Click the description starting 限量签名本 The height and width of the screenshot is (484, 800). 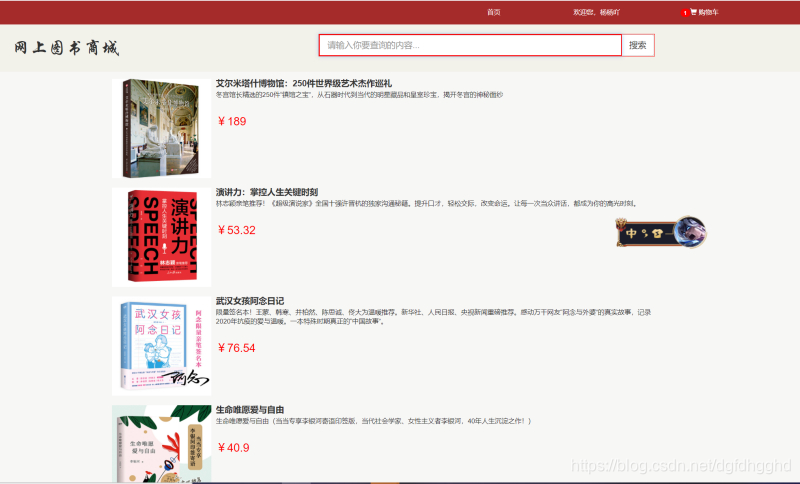pyautogui.click(x=433, y=317)
